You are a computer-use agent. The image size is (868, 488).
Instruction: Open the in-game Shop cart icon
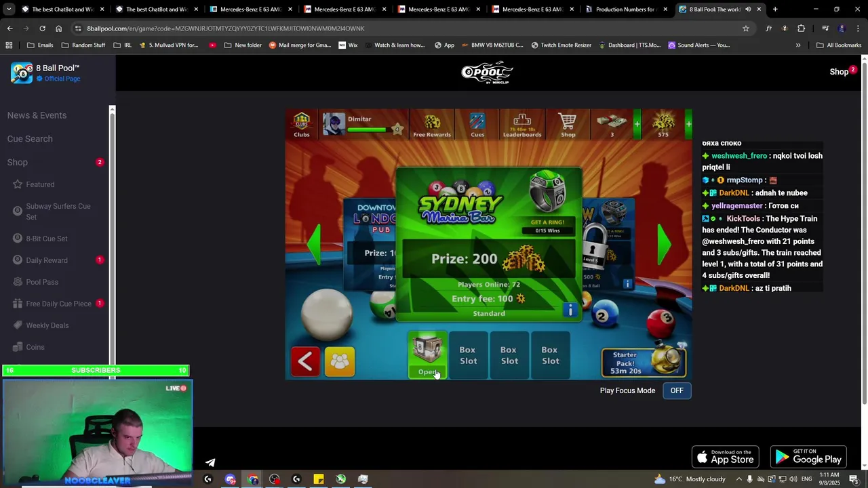click(568, 125)
